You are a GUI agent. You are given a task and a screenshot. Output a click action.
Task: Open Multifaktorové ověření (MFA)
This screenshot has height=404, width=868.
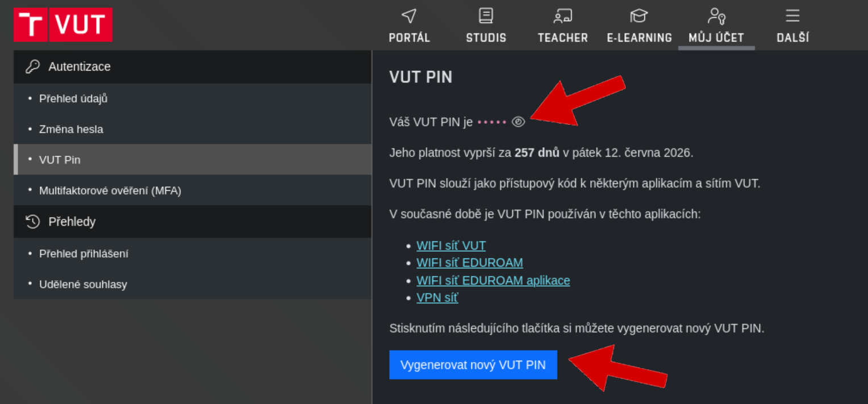point(193,190)
